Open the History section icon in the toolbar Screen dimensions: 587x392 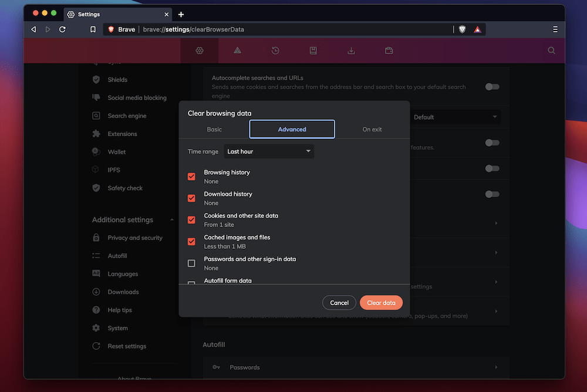pos(275,50)
